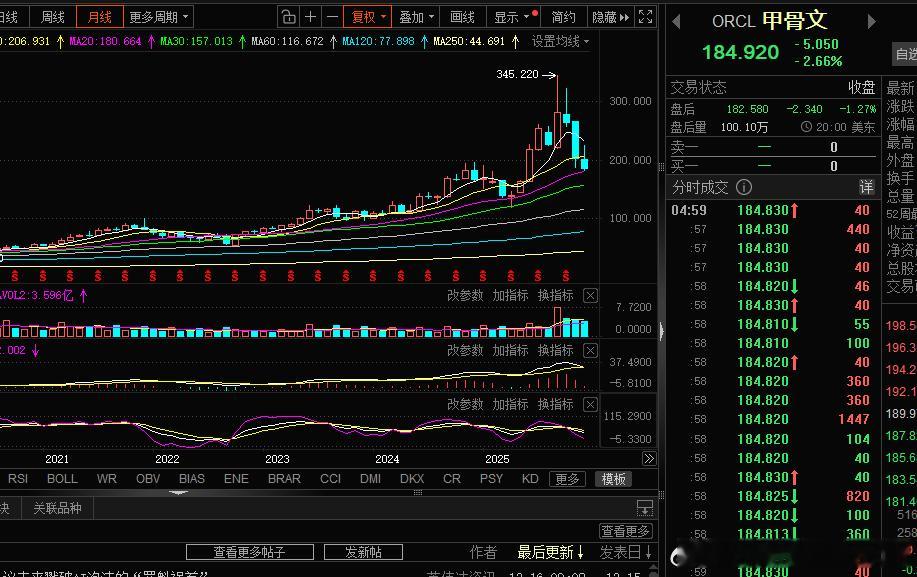Select WR indicator tab

pyautogui.click(x=106, y=479)
